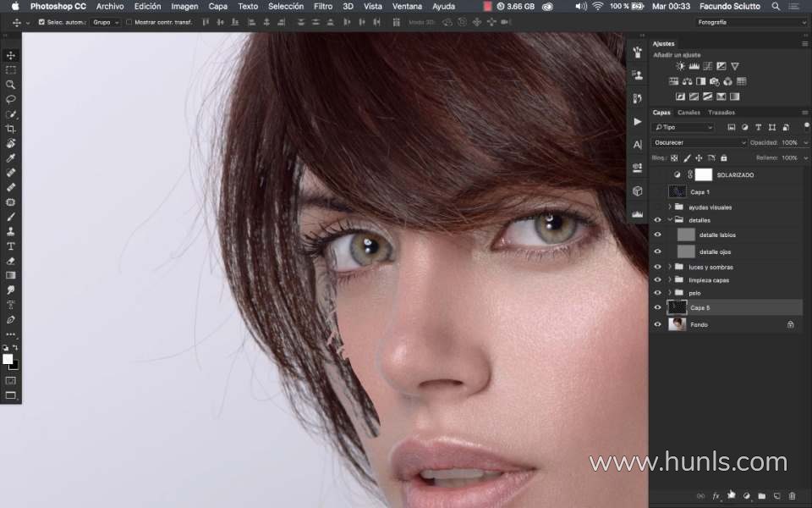Toggle visibility of the Fondo layer

coord(657,324)
